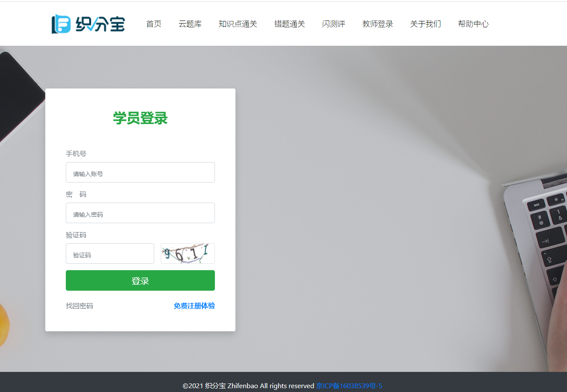567x392 pixels.
Task: Click the 密 码 field label
Action: pyautogui.click(x=76, y=194)
